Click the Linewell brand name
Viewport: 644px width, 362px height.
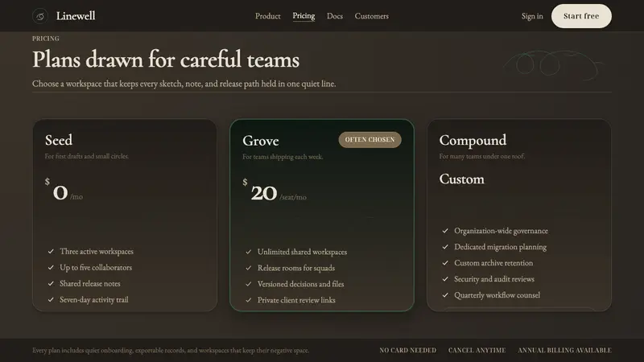tap(76, 16)
